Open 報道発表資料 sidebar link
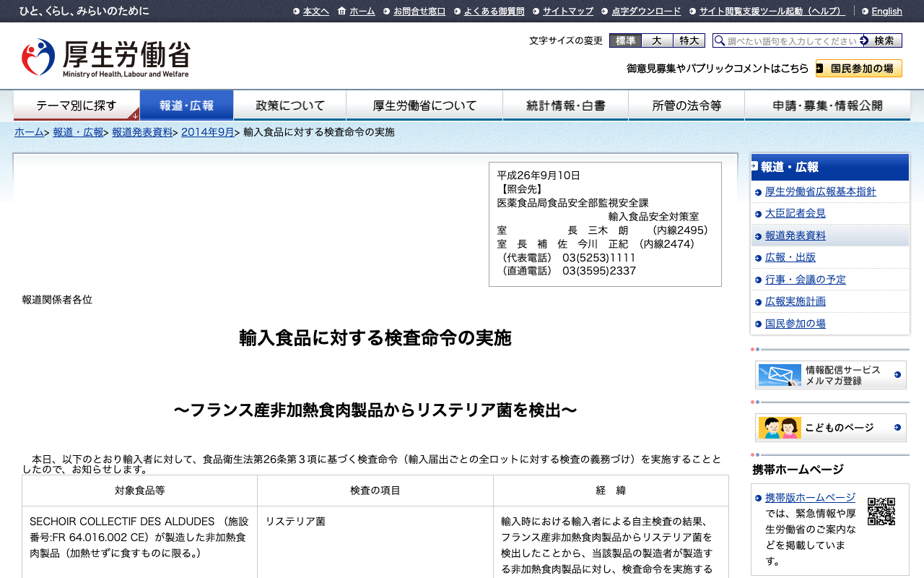This screenshot has height=578, width=924. point(795,236)
